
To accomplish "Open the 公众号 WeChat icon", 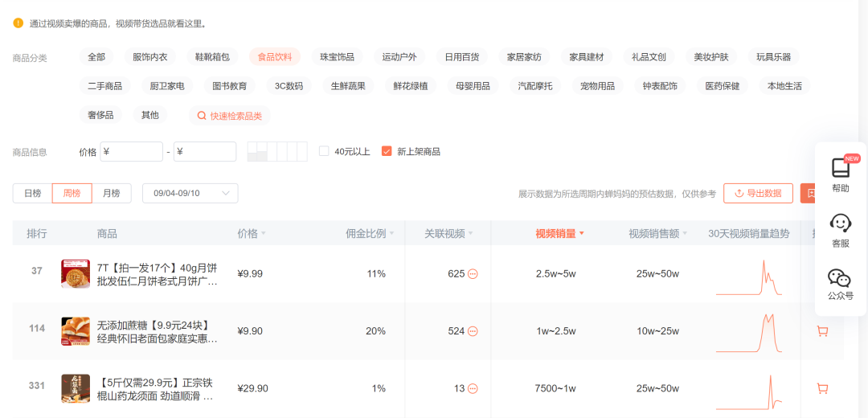I will click(840, 278).
